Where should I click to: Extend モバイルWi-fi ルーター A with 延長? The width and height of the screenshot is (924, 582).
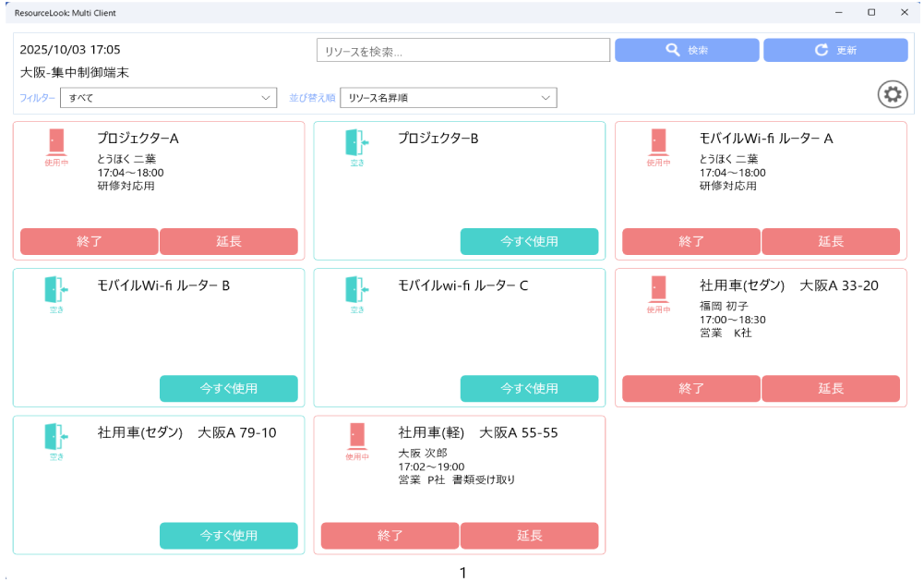point(830,242)
